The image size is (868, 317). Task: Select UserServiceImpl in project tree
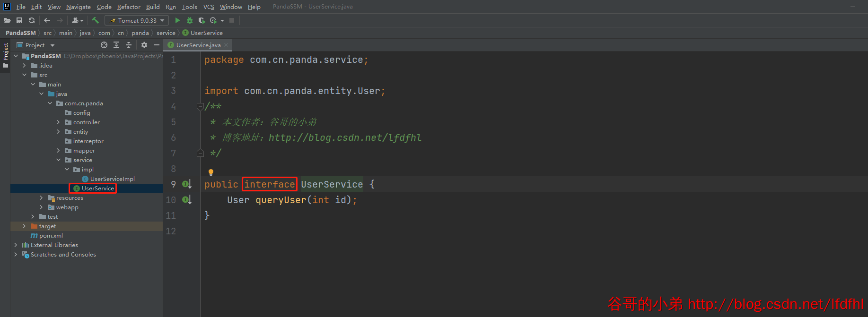[x=108, y=179]
